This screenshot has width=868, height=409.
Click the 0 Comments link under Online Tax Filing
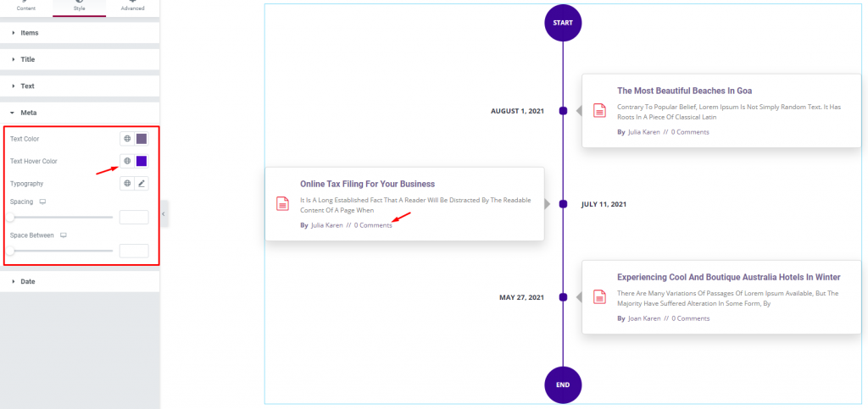pos(373,225)
